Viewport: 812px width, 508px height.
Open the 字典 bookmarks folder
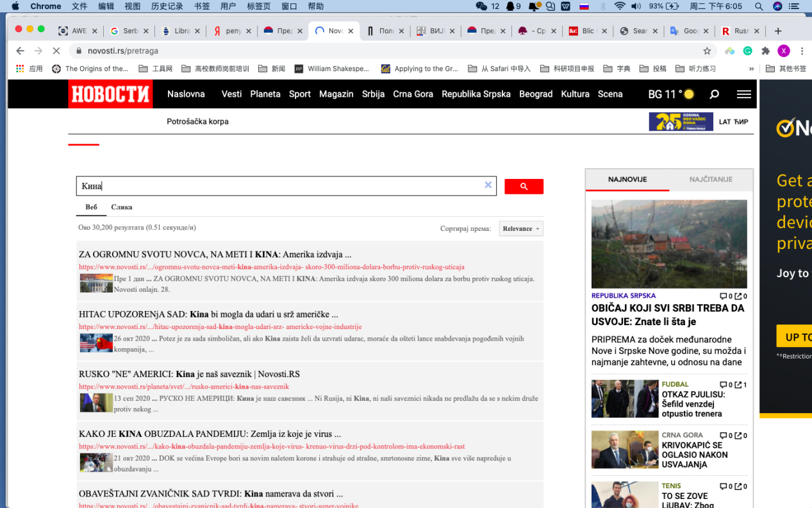617,69
